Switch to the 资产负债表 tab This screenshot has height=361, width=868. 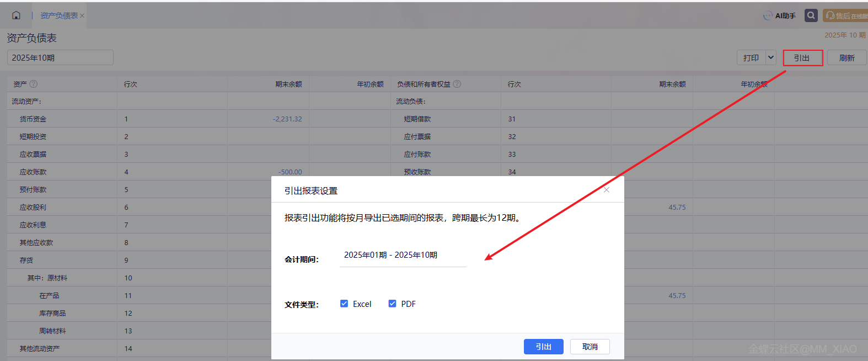pos(59,16)
